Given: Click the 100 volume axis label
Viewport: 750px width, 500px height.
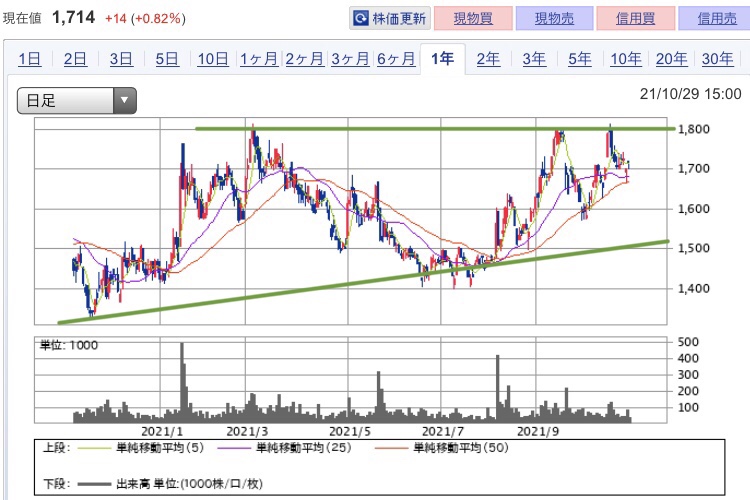Looking at the screenshot, I should click(688, 408).
